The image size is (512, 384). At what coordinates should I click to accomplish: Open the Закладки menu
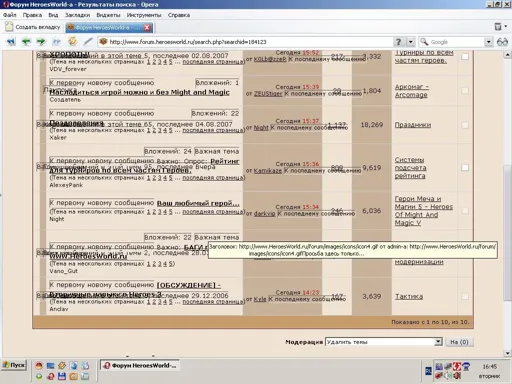[77, 15]
